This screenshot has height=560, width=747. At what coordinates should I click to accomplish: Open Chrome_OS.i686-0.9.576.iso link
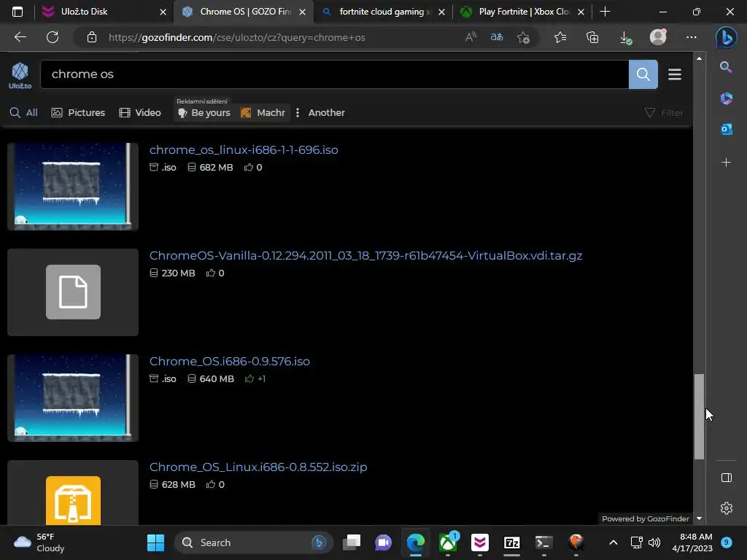point(230,361)
